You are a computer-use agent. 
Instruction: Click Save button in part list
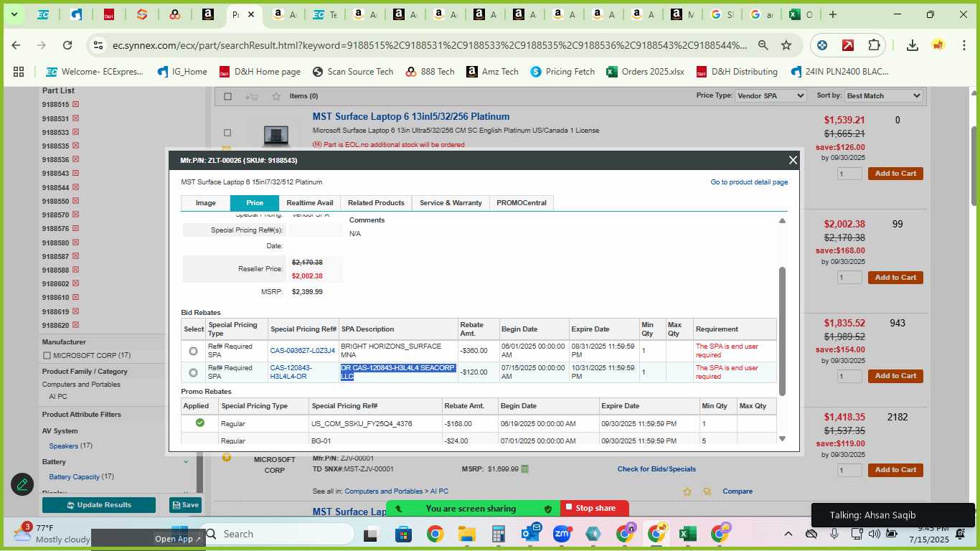click(185, 505)
